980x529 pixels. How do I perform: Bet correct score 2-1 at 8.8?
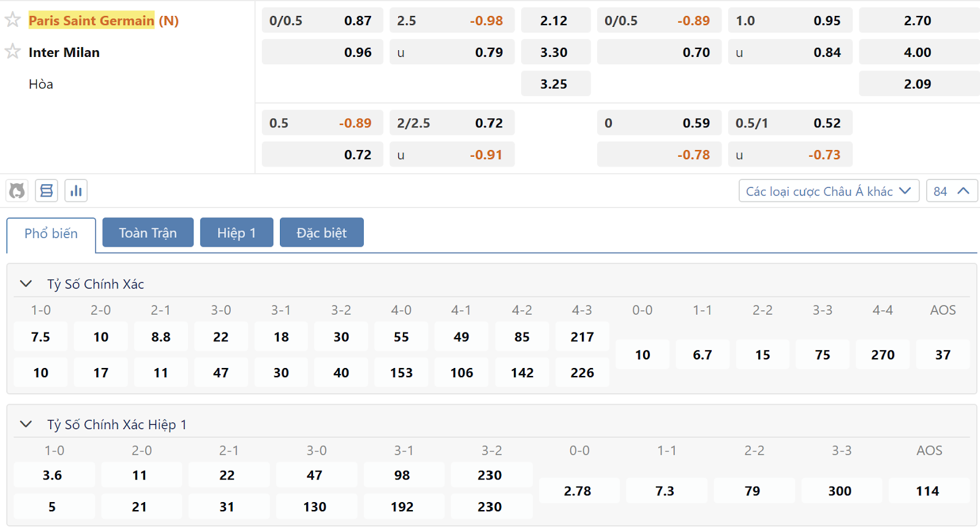click(161, 337)
